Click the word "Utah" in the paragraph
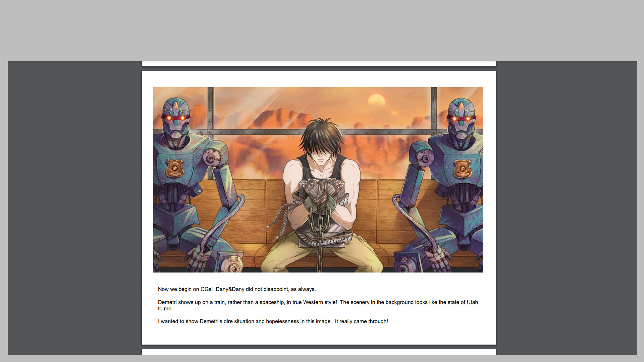The image size is (644, 362). point(472,302)
